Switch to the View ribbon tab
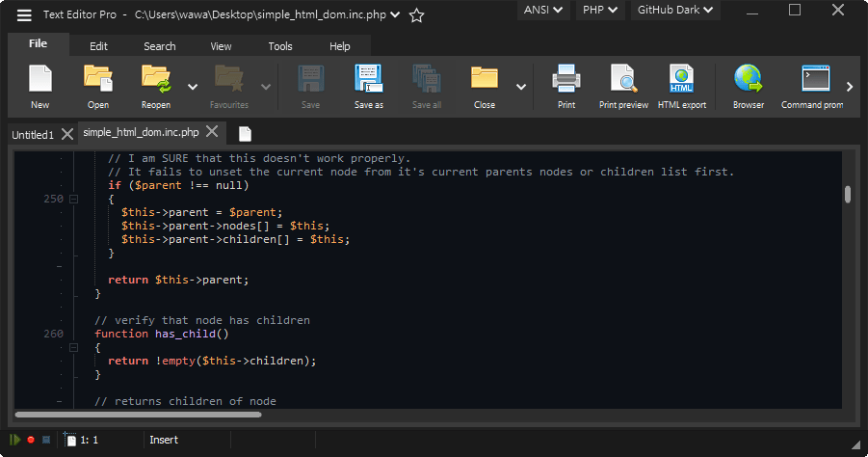Image resolution: width=868 pixels, height=457 pixels. (x=221, y=46)
